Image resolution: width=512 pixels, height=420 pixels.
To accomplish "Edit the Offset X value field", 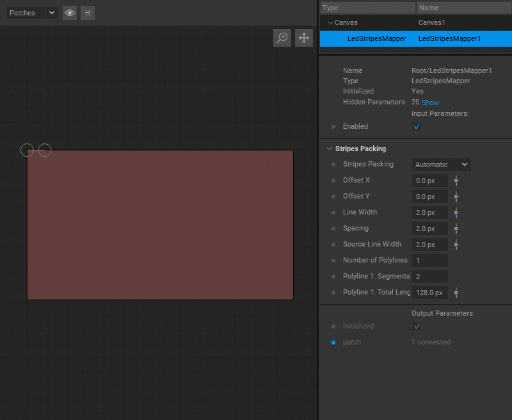I will tap(429, 181).
